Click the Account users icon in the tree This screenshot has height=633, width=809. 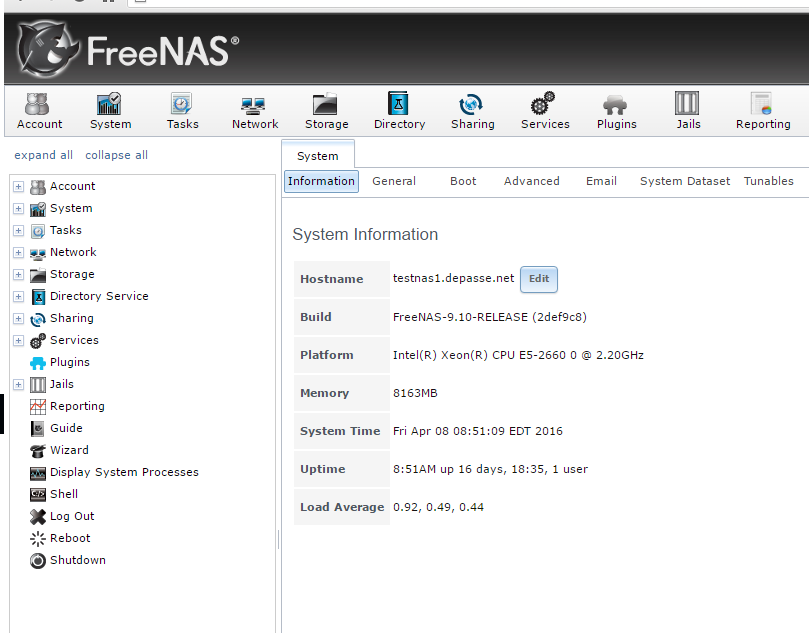pos(38,187)
